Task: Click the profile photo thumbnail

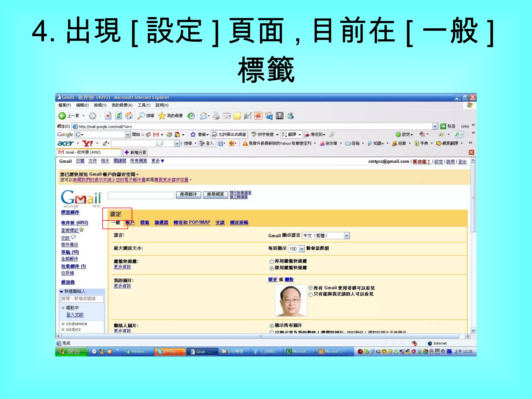Action: tap(291, 300)
